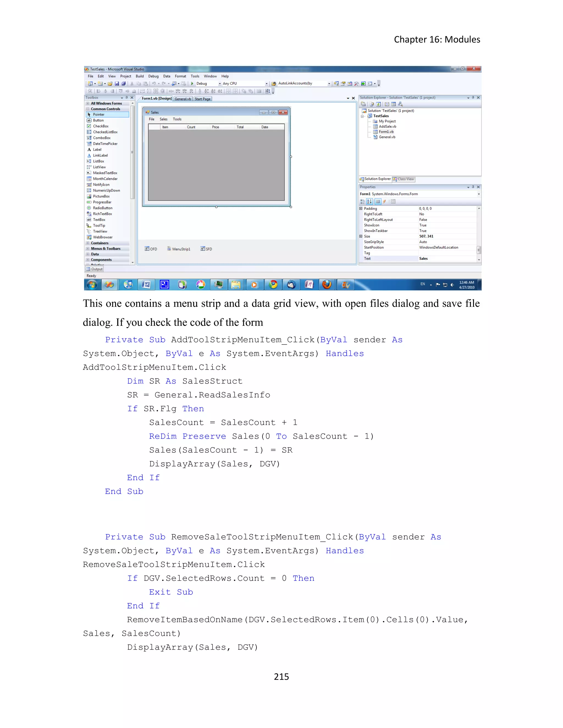
Task: Click the Open File folder icon
Action: tap(110, 84)
